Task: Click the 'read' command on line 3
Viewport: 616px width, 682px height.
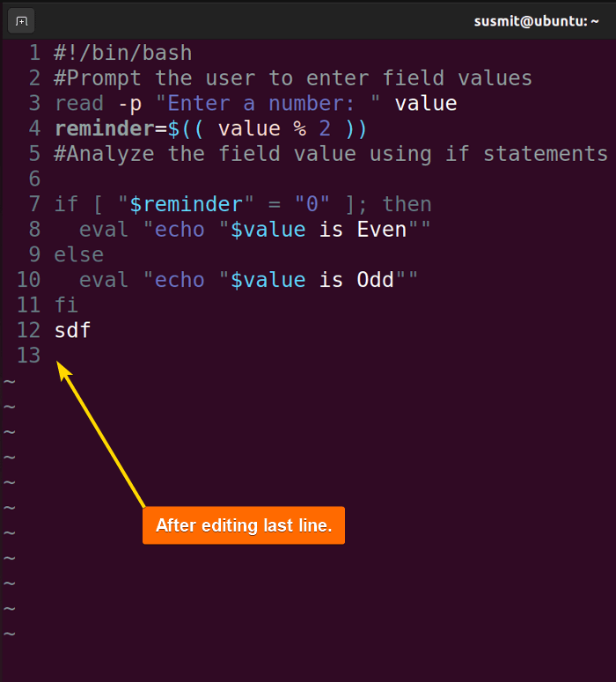Action: point(78,104)
